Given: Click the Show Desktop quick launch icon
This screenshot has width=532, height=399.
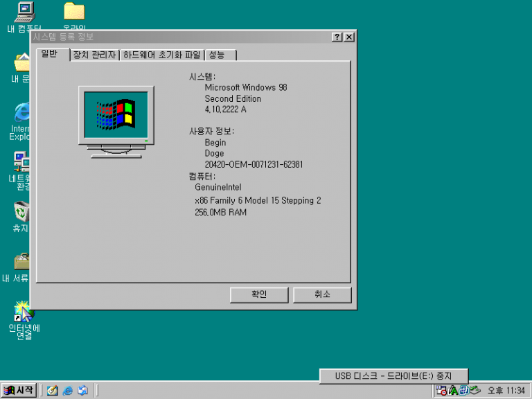Looking at the screenshot, I should (52, 391).
